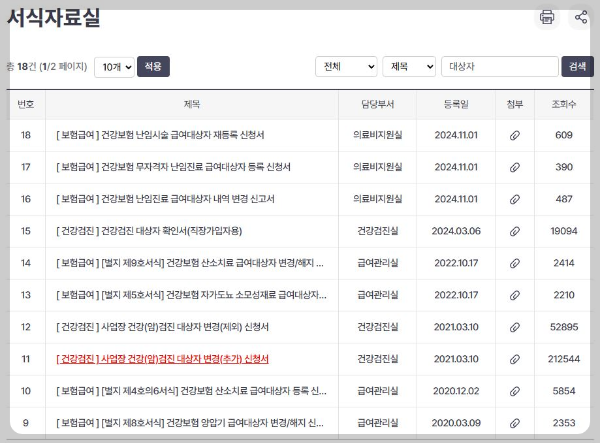Screen dimensions: 600x443
Task: Open attachment for row 10
Action: click(x=515, y=391)
